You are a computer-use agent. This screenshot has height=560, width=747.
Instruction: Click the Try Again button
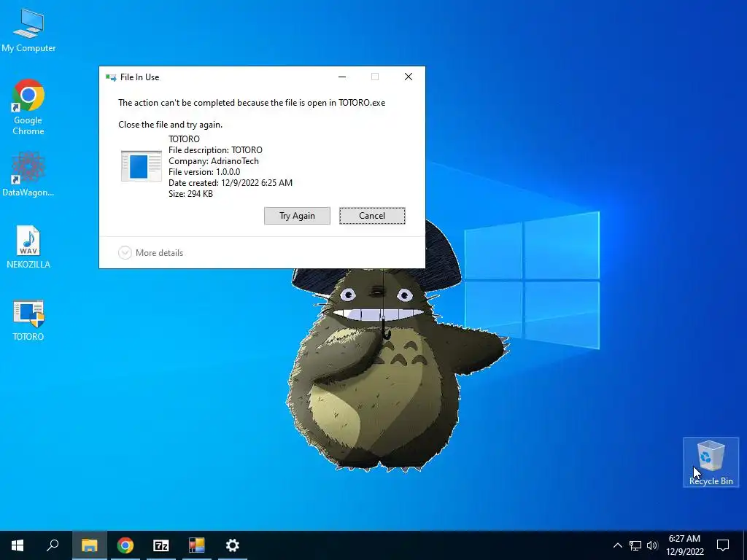pyautogui.click(x=298, y=216)
